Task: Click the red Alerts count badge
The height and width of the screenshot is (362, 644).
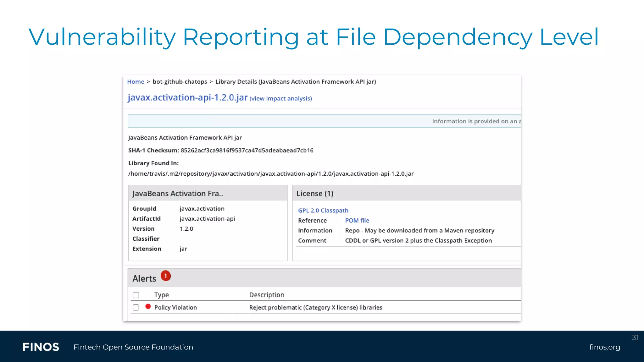Action: pos(166,276)
